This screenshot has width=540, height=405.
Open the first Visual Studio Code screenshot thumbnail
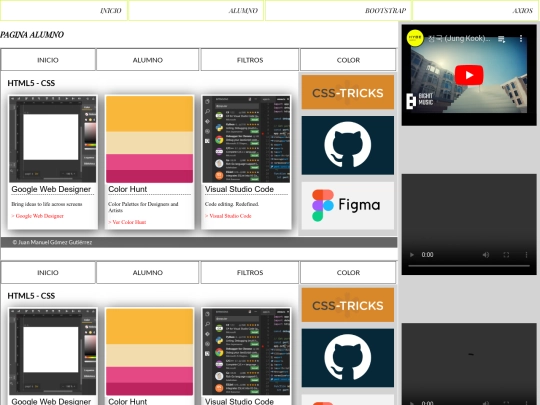pyautogui.click(x=246, y=139)
